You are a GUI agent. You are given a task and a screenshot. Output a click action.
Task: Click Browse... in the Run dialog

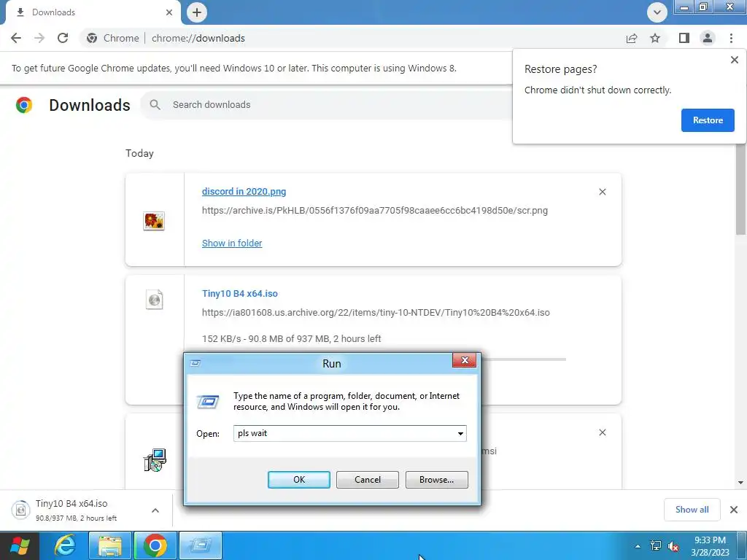pyautogui.click(x=436, y=480)
